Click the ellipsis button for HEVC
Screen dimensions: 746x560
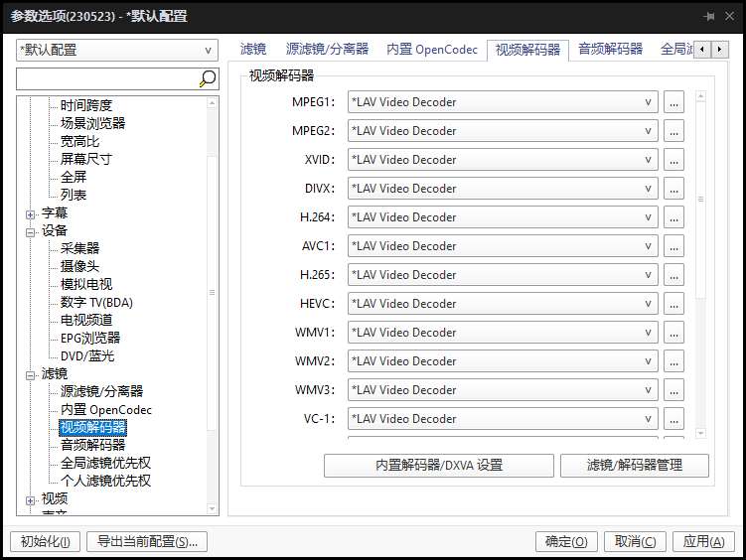pos(673,304)
